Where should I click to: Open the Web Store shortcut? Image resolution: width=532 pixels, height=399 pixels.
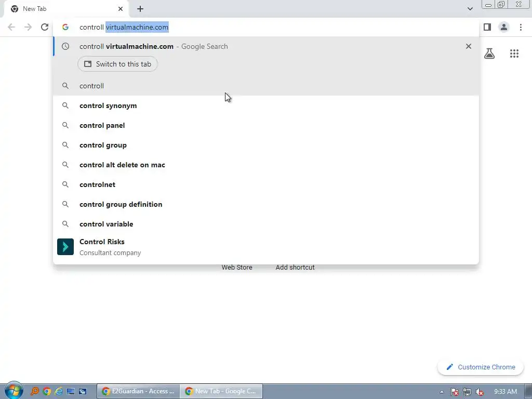coord(237,268)
